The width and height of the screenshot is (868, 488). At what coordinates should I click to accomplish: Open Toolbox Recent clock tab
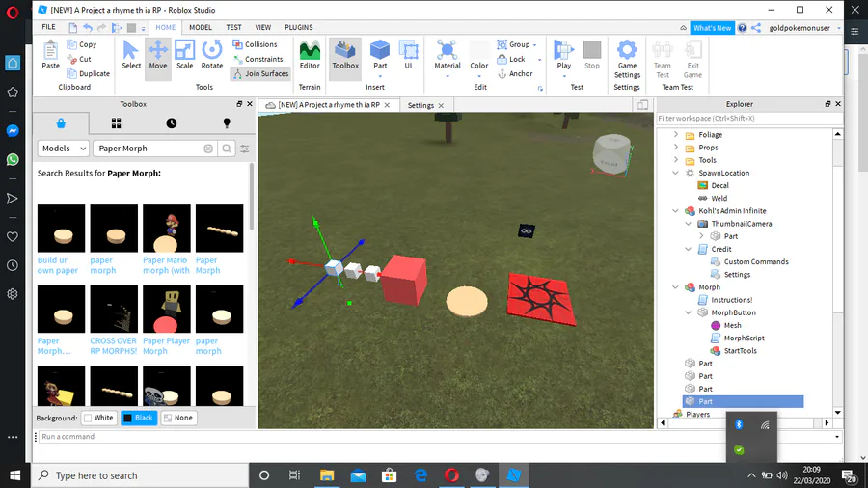171,123
